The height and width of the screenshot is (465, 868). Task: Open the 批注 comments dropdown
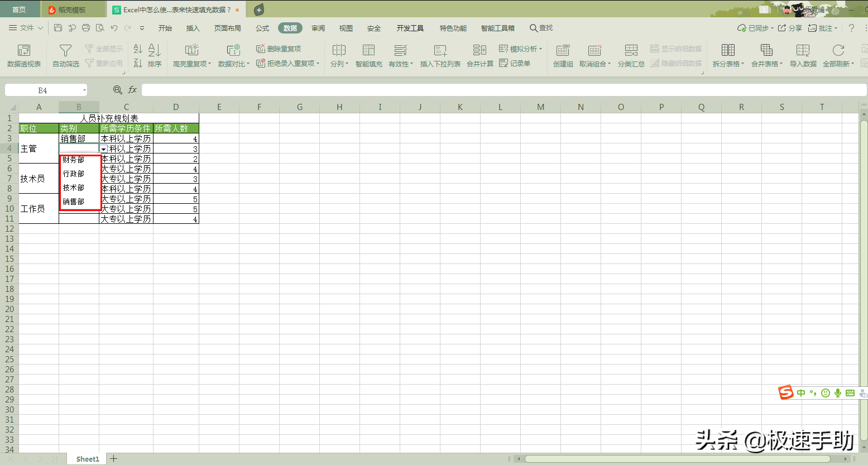click(x=823, y=28)
